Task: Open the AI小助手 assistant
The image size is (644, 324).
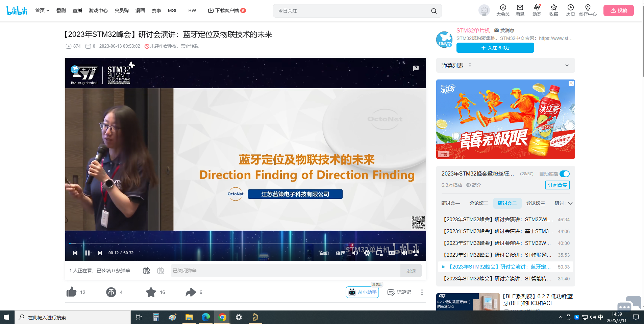Action: pyautogui.click(x=362, y=292)
